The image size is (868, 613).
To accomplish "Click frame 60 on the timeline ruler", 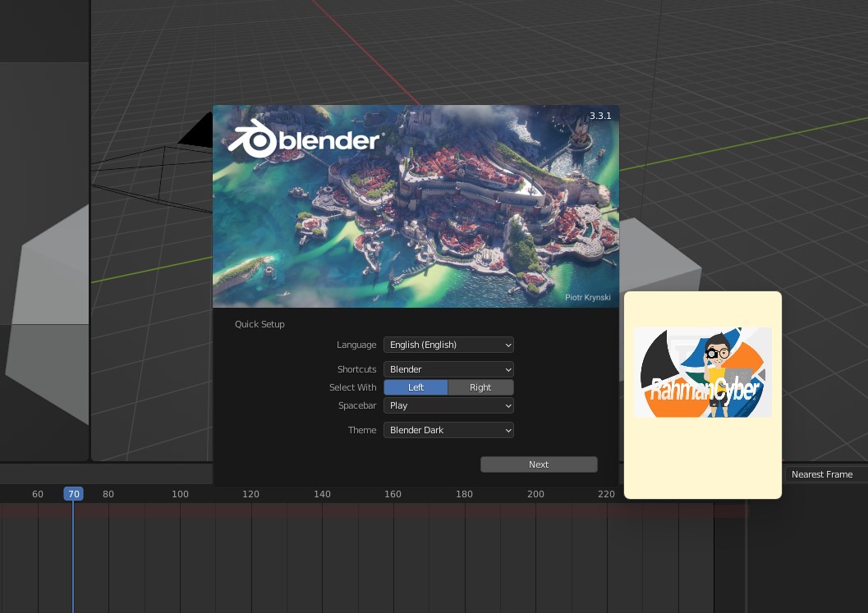I will [38, 494].
